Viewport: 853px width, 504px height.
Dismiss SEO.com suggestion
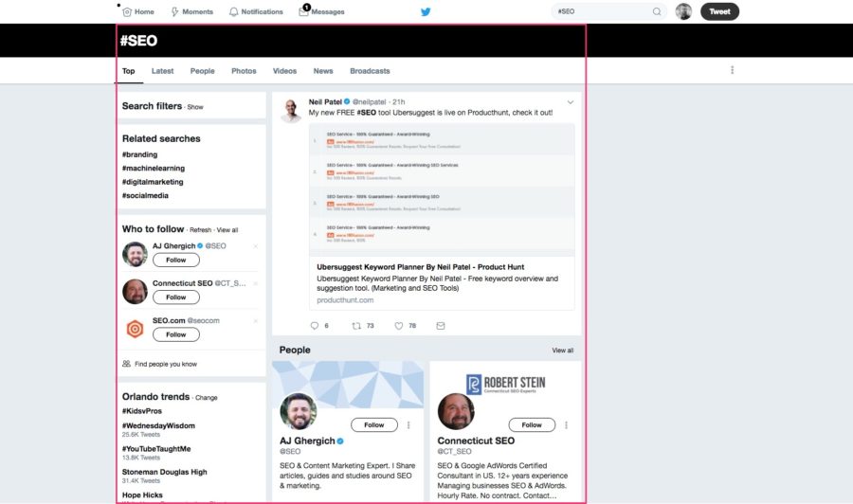point(256,321)
